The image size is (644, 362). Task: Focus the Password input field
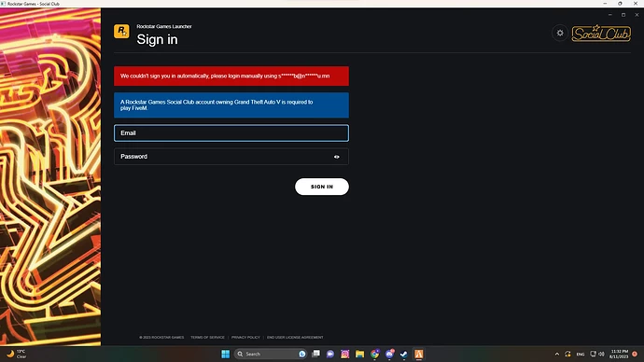click(x=231, y=157)
